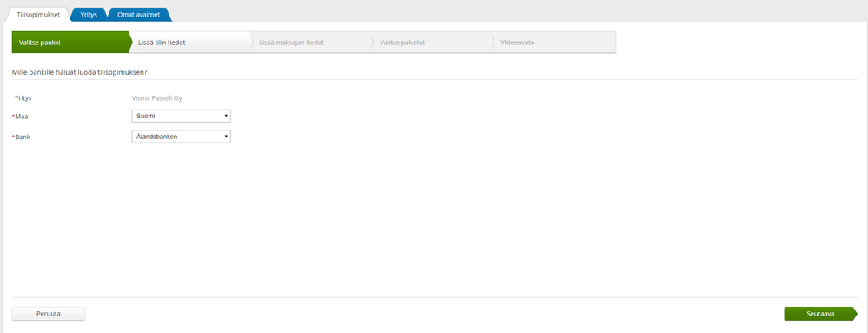Click the green Seuraava button

pyautogui.click(x=820, y=314)
